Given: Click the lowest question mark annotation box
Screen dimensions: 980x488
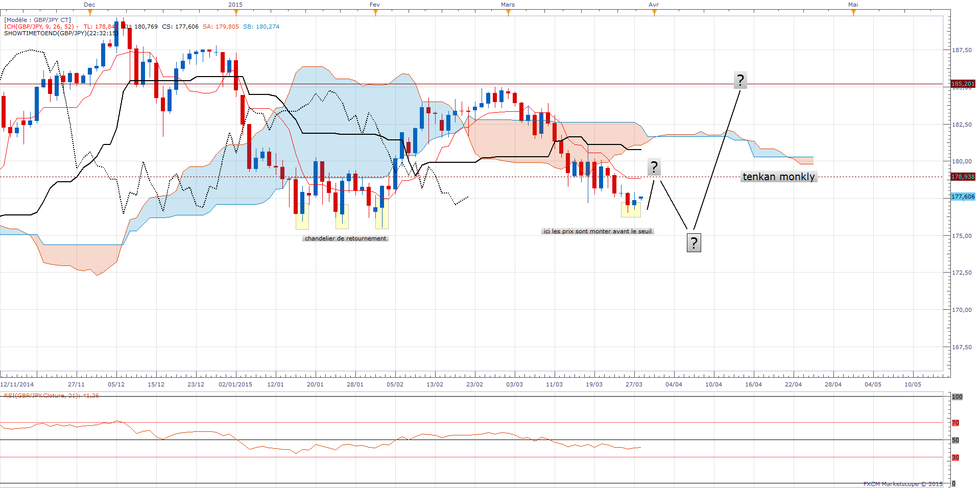Looking at the screenshot, I should click(694, 243).
